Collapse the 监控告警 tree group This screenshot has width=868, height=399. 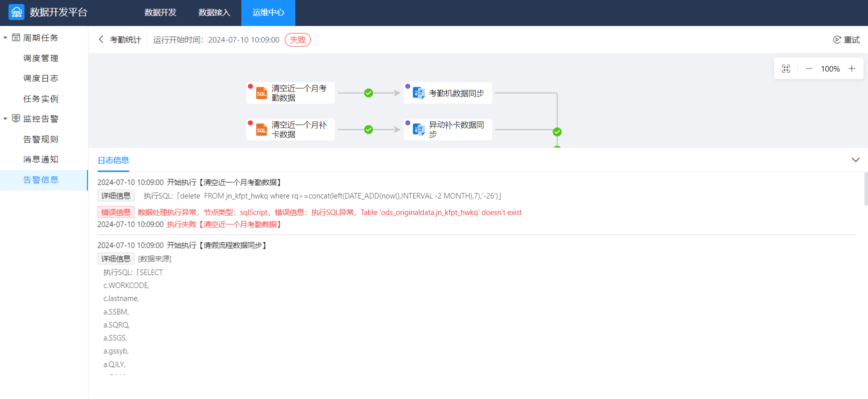pyautogui.click(x=5, y=119)
